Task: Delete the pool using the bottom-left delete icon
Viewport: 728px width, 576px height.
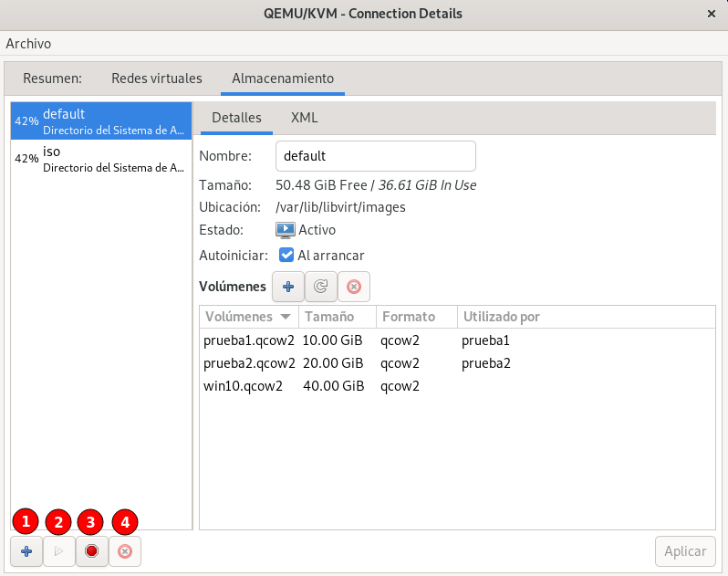Action: click(x=125, y=551)
